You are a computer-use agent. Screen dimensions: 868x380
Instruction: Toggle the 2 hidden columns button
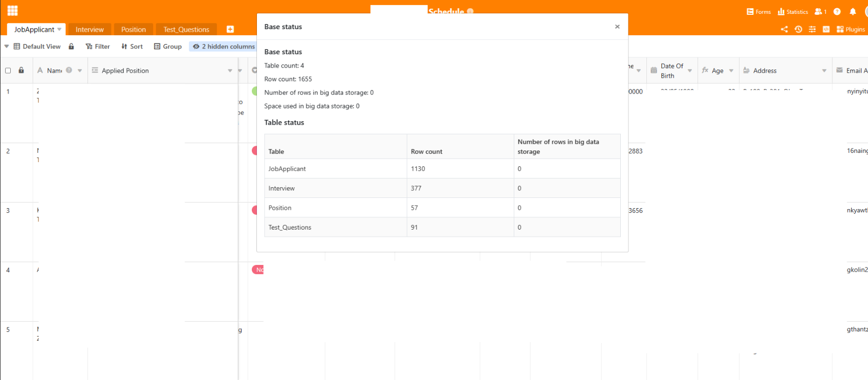click(224, 47)
